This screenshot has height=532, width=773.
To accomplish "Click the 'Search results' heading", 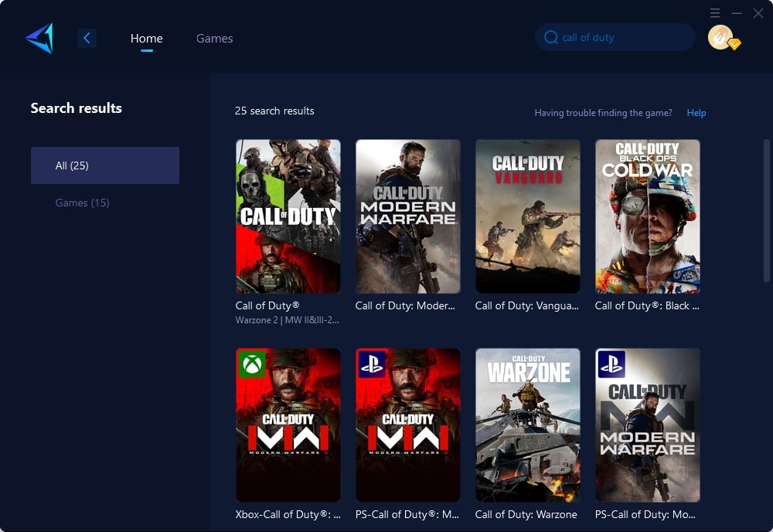I will coord(77,108).
